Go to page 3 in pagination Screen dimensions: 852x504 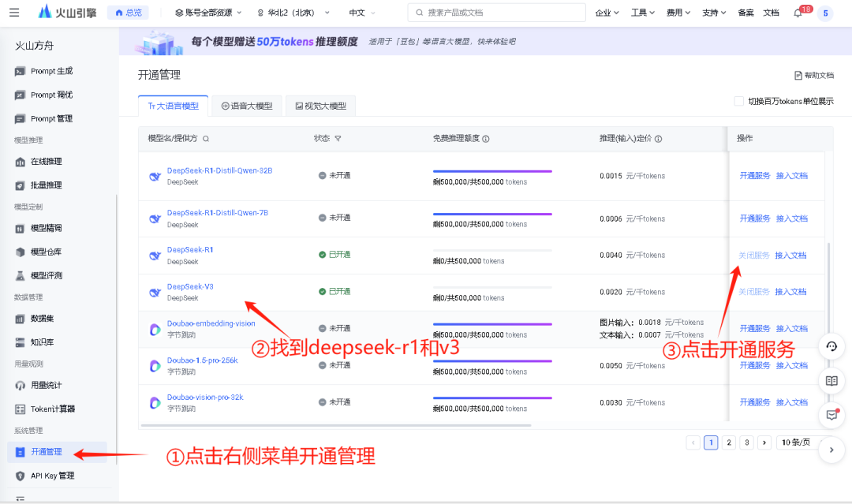(x=746, y=442)
